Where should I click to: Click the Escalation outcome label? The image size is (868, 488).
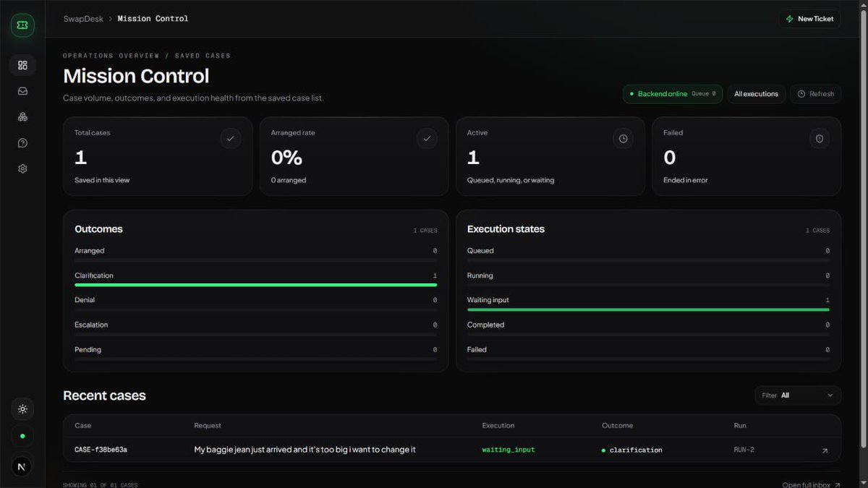(x=91, y=325)
